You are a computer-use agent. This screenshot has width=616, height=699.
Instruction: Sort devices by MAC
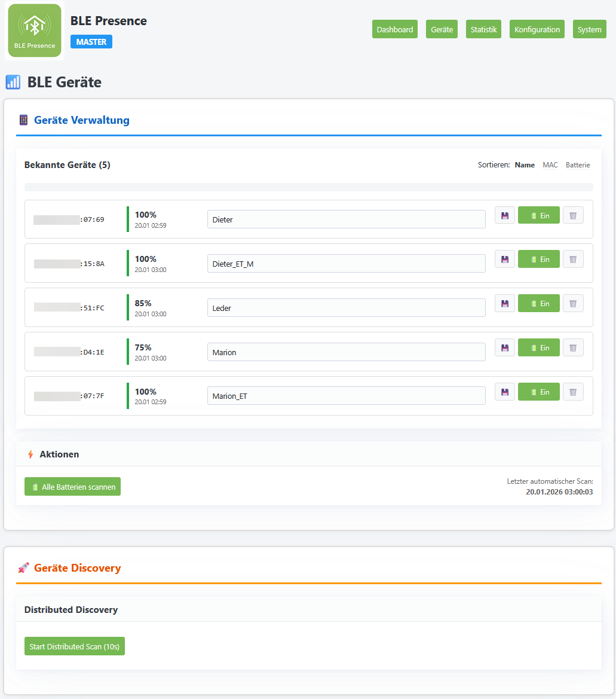pos(550,165)
